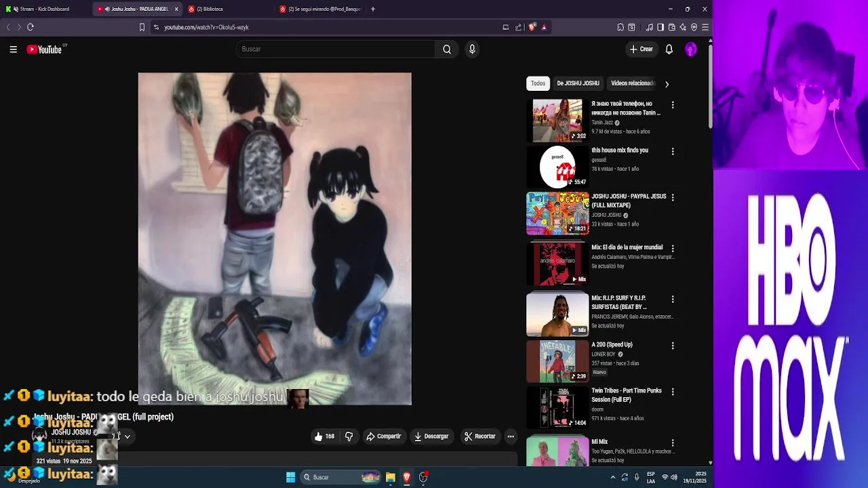Viewport: 868px width, 488px height.
Task: Open Brave from the taskbar
Action: click(406, 477)
